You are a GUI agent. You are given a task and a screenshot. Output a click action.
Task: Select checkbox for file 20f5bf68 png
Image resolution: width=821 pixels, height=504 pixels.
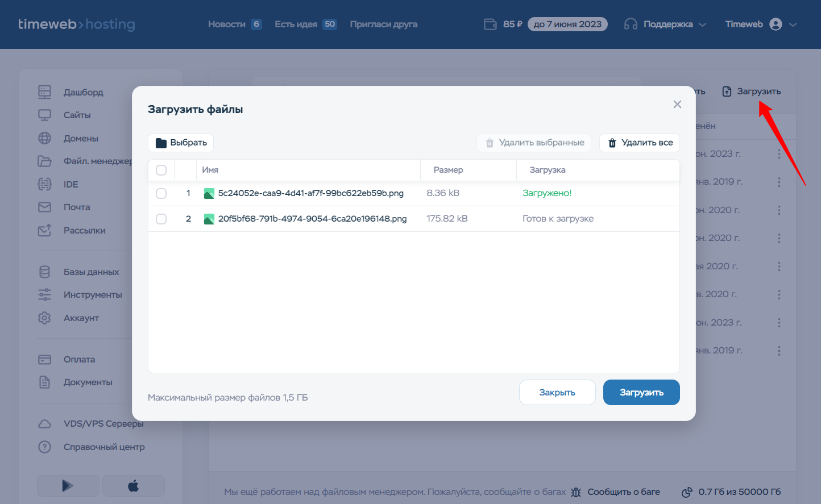(161, 219)
